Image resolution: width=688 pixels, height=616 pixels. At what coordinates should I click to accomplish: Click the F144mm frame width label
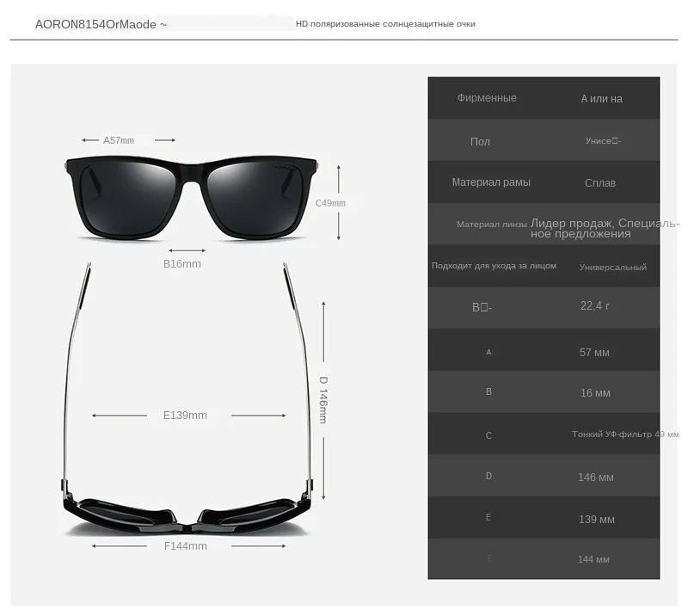pyautogui.click(x=186, y=546)
